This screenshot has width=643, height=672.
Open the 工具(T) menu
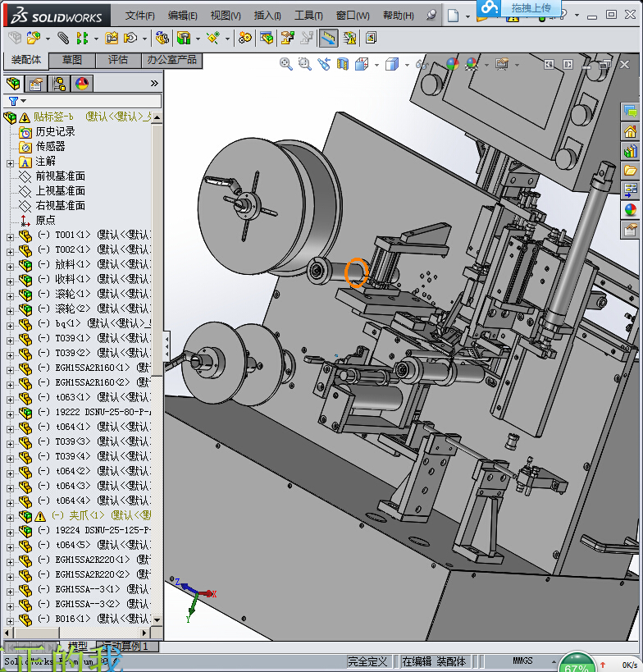click(308, 16)
